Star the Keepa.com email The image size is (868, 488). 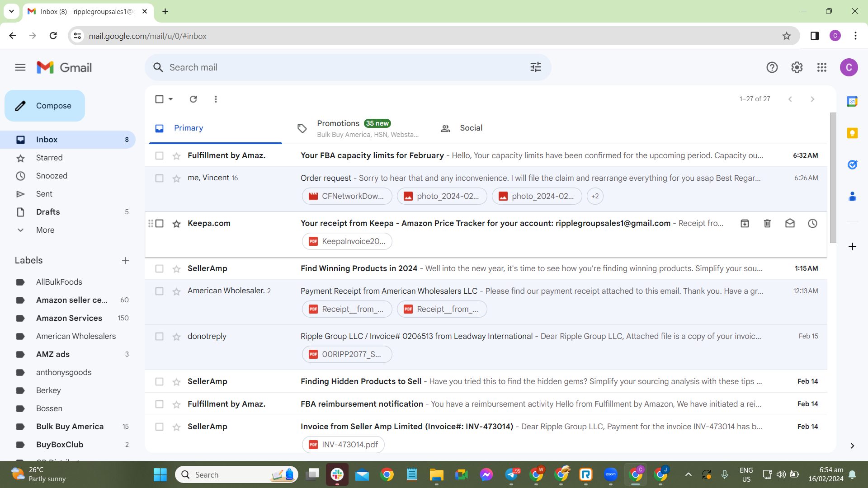click(176, 224)
